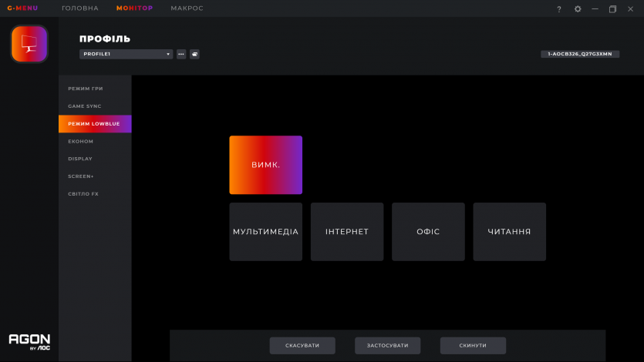This screenshot has height=362, width=644.
Task: Click the monitor device icon in sidebar
Action: (29, 44)
